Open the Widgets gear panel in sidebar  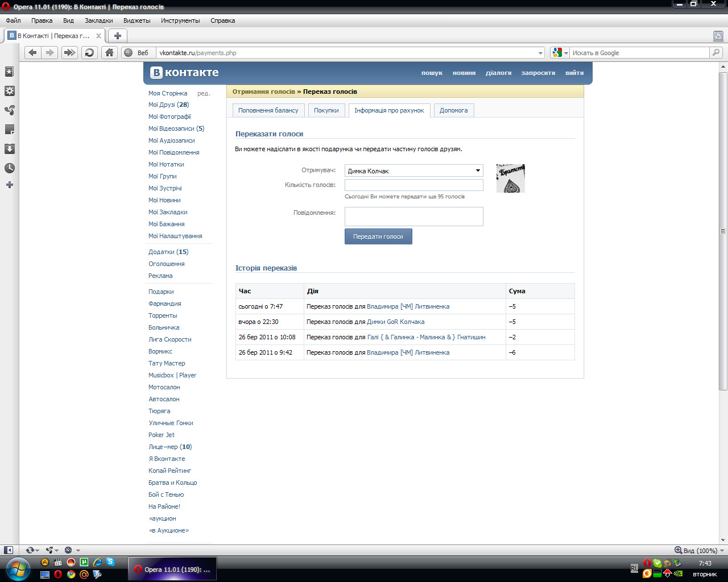[x=9, y=91]
